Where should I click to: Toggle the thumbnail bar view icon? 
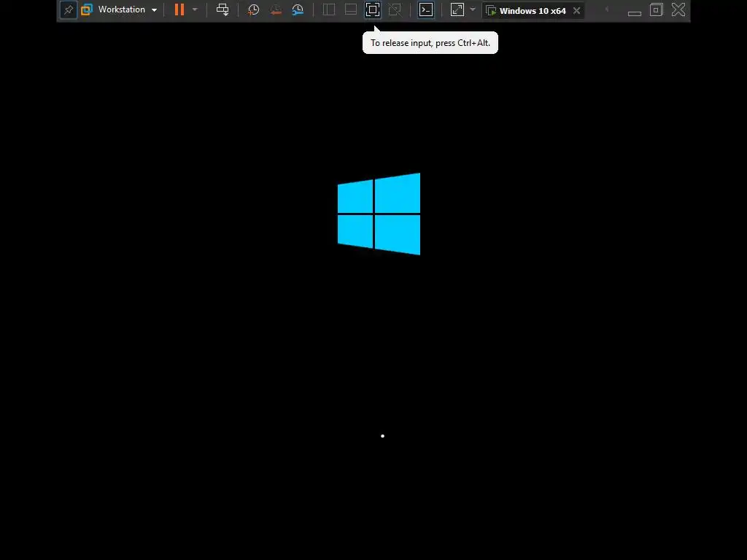coord(351,9)
